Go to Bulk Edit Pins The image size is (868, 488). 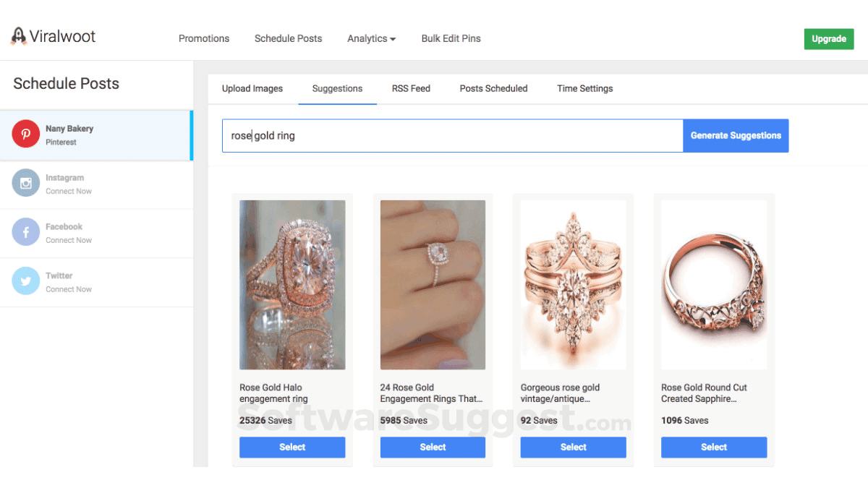click(x=451, y=38)
